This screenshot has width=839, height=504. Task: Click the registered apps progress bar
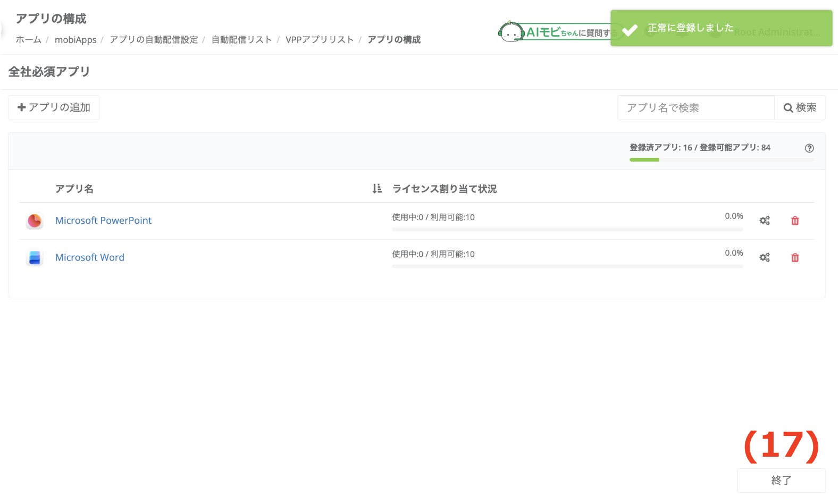tap(721, 159)
